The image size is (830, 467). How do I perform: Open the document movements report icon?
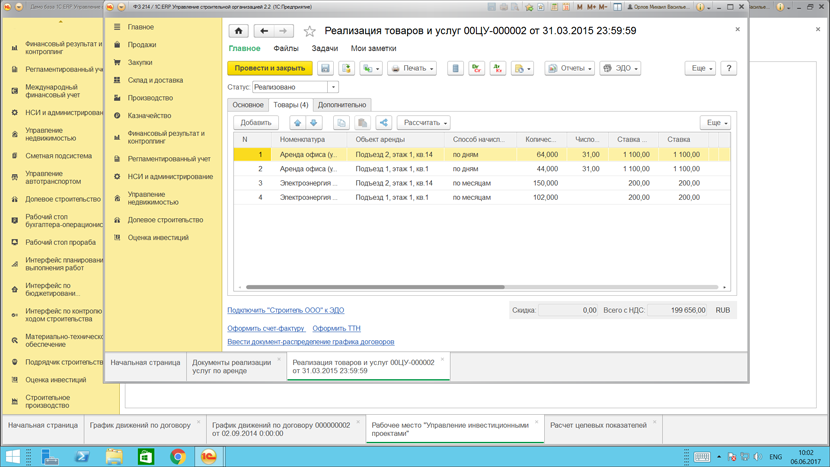click(455, 68)
